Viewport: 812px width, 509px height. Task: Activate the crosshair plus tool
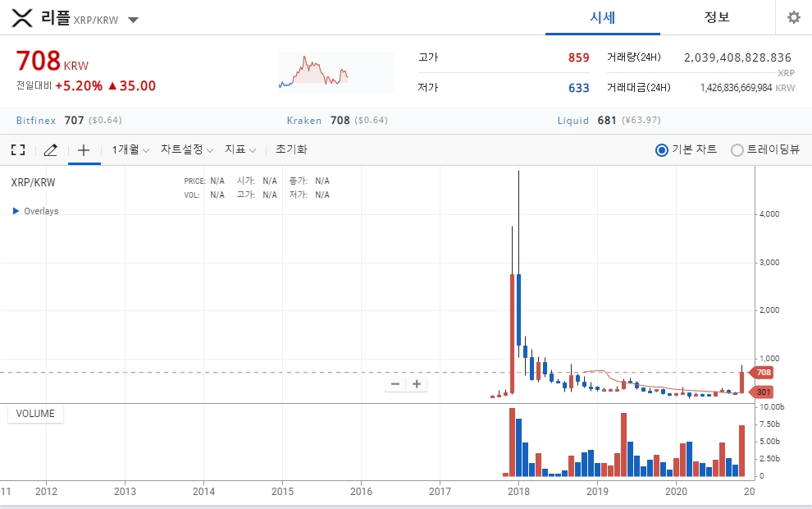(84, 150)
